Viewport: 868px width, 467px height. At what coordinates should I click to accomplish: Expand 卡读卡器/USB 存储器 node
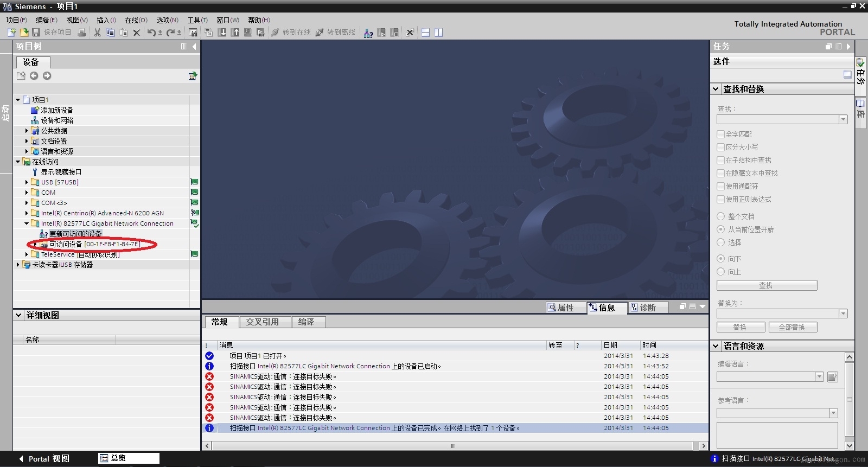point(18,265)
